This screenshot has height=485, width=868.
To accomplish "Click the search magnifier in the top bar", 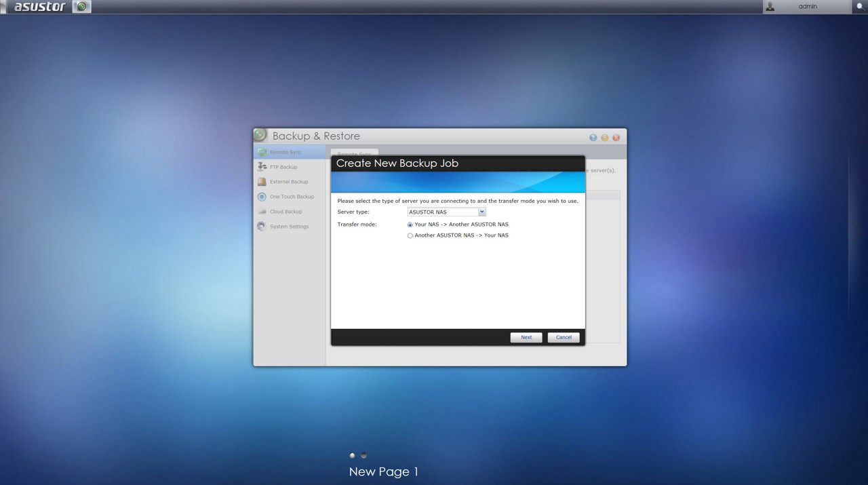I will [x=861, y=7].
